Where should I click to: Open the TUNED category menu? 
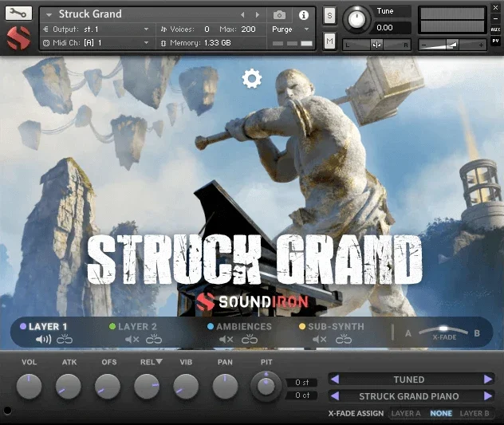[409, 380]
